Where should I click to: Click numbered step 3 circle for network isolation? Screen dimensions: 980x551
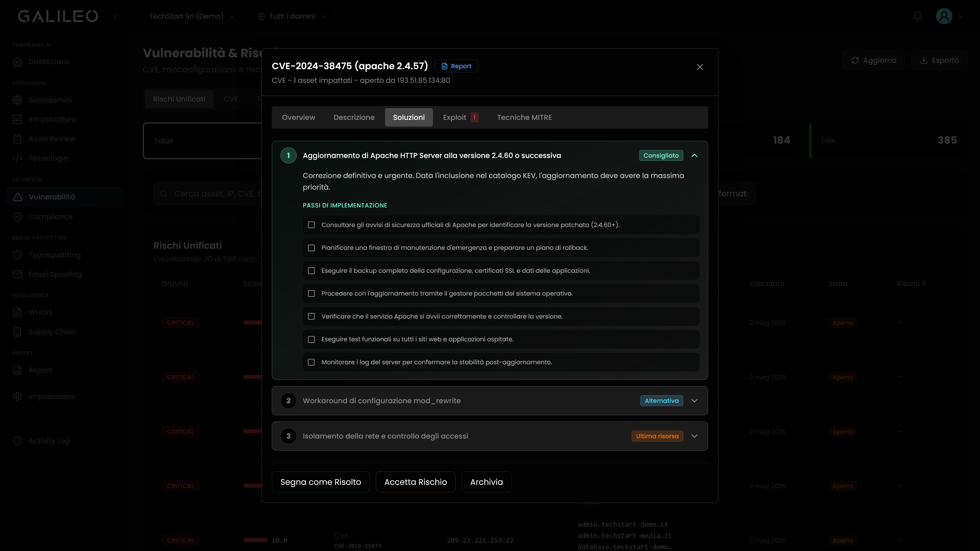(288, 436)
